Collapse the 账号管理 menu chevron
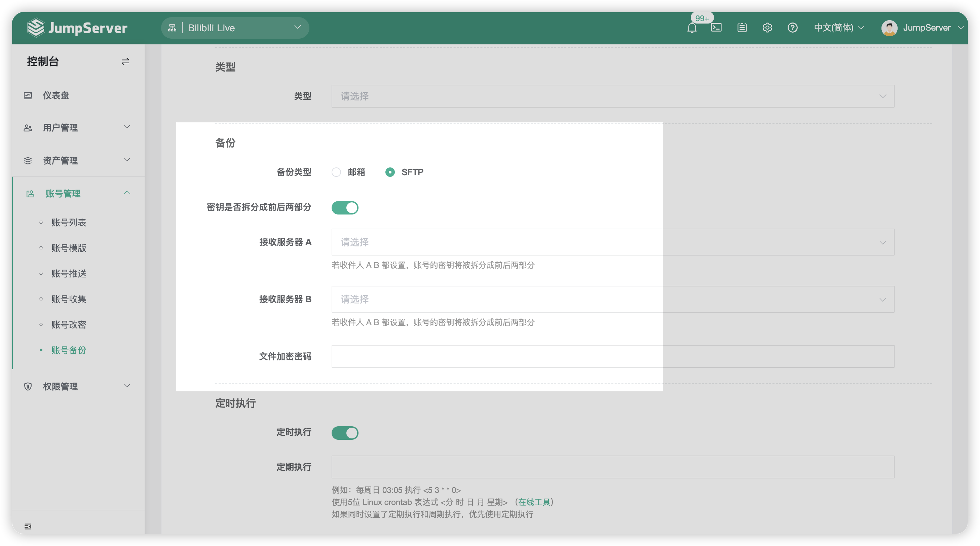 (127, 192)
